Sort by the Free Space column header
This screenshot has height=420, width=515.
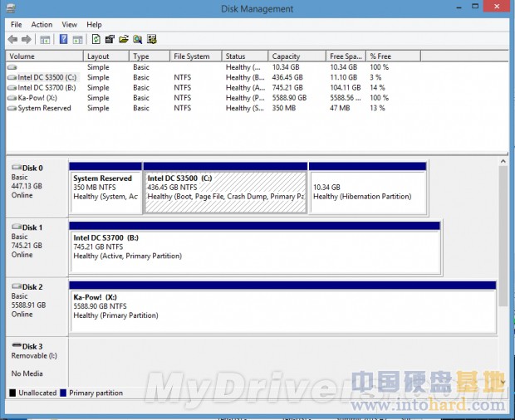click(346, 56)
